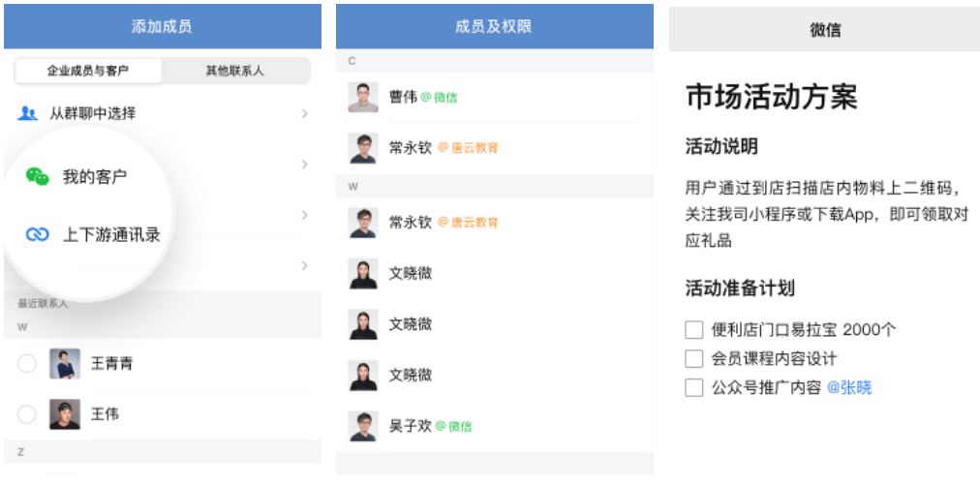Viewport: 980px width, 484px height.
Task: Click the WeChat icon beside 我的客户
Action: (x=38, y=176)
